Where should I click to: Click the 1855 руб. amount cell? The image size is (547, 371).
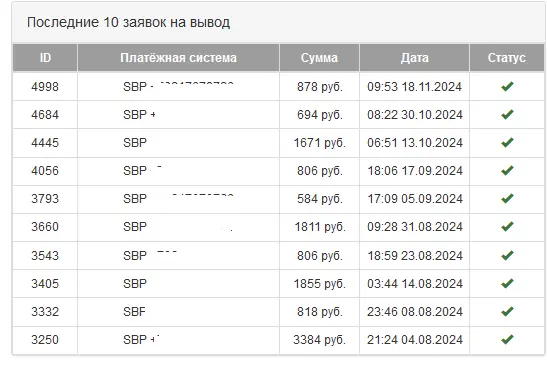tap(319, 283)
